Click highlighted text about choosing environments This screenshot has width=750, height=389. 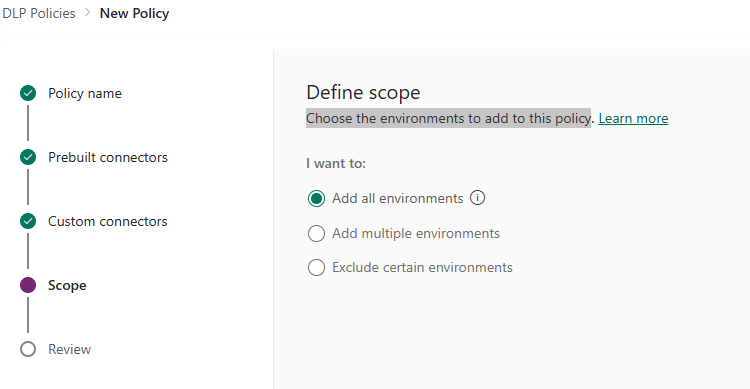point(449,118)
